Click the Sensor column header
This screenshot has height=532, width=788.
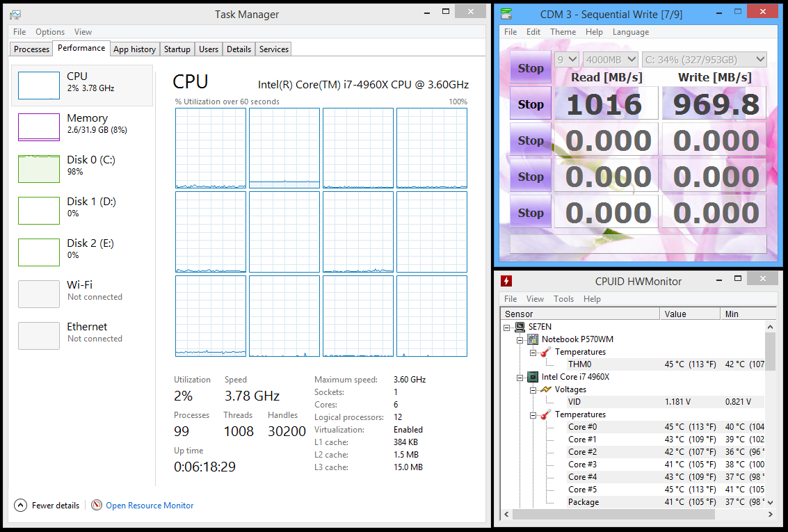coord(581,314)
